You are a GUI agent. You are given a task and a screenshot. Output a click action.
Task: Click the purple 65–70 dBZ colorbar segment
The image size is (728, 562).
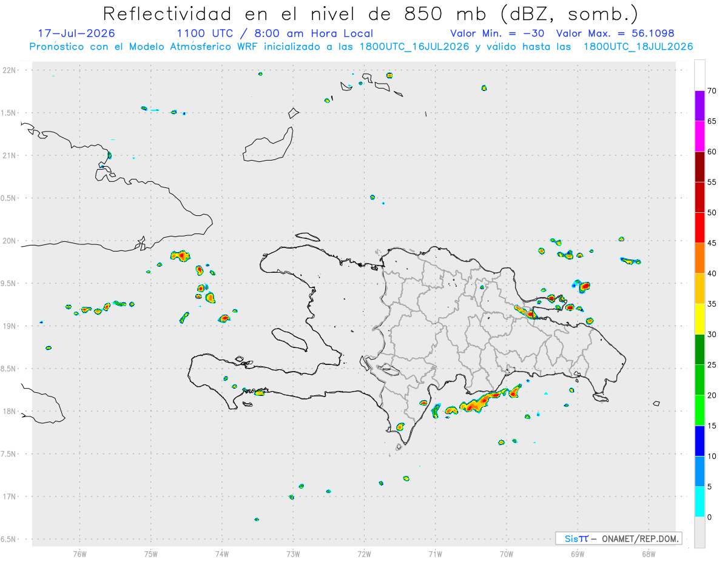pos(699,105)
